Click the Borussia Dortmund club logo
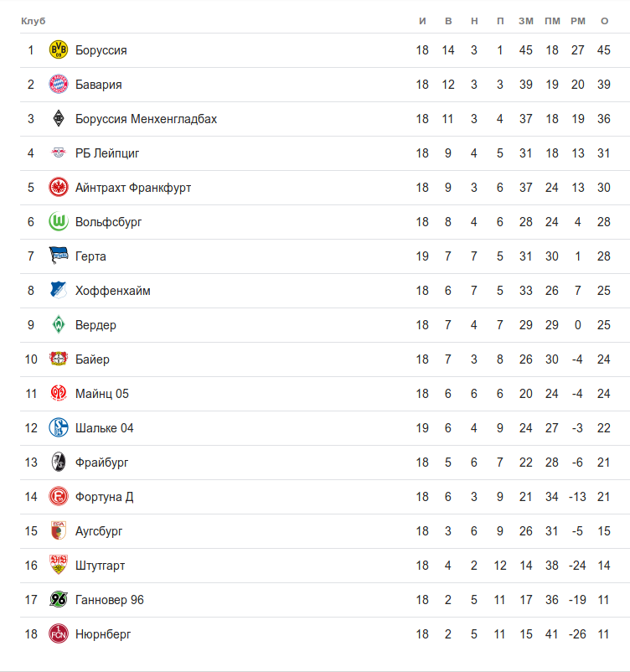 pos(59,50)
